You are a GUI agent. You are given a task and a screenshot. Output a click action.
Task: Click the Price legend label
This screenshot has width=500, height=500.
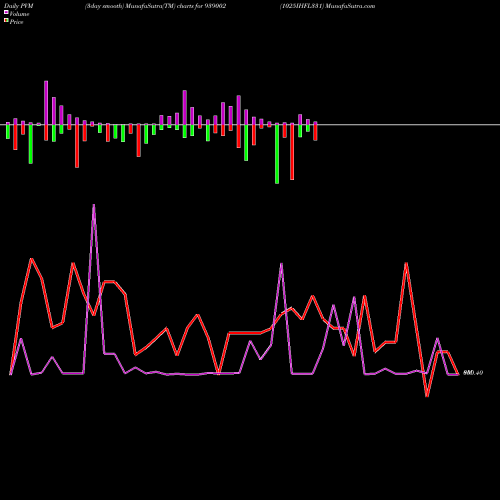[16, 22]
